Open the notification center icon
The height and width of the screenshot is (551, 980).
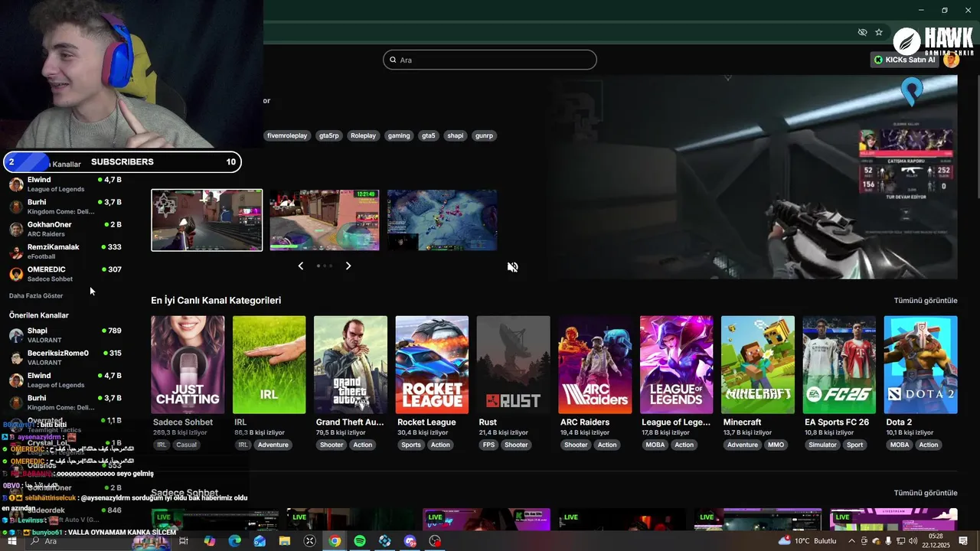pos(964,541)
